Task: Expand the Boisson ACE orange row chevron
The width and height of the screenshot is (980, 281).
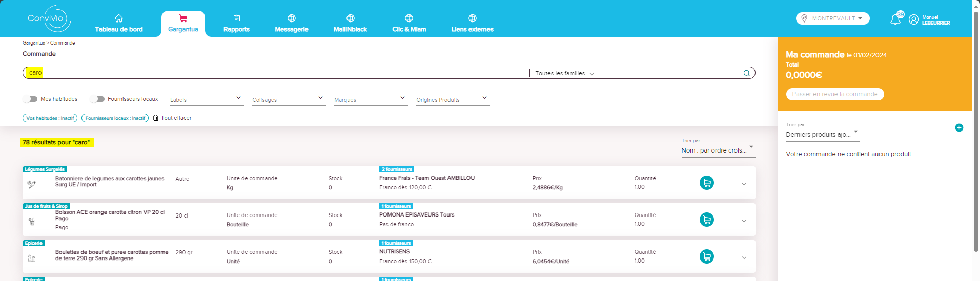Action: pos(744,221)
